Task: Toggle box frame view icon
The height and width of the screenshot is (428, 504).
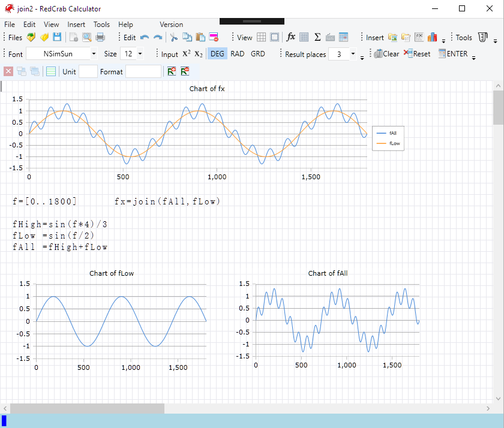Action: [x=275, y=37]
